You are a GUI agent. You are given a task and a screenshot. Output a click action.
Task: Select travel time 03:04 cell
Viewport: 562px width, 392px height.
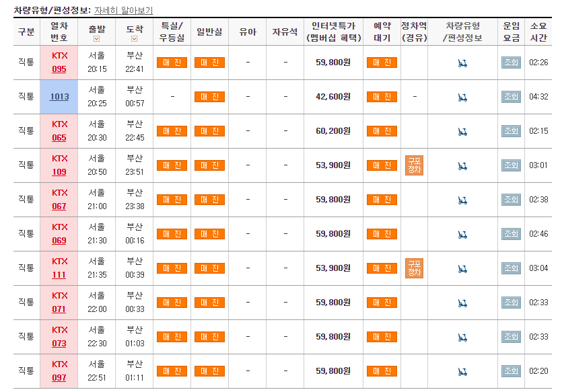[538, 268]
